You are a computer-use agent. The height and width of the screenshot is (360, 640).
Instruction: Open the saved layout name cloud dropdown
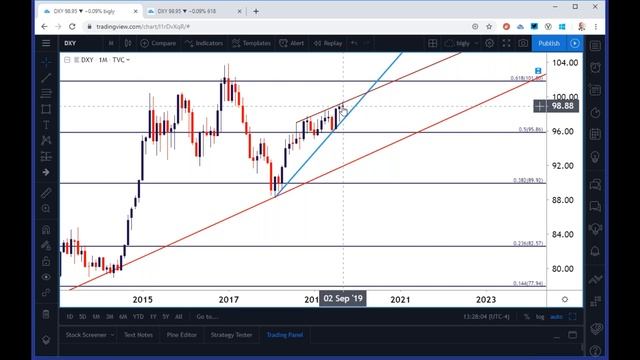click(462, 43)
